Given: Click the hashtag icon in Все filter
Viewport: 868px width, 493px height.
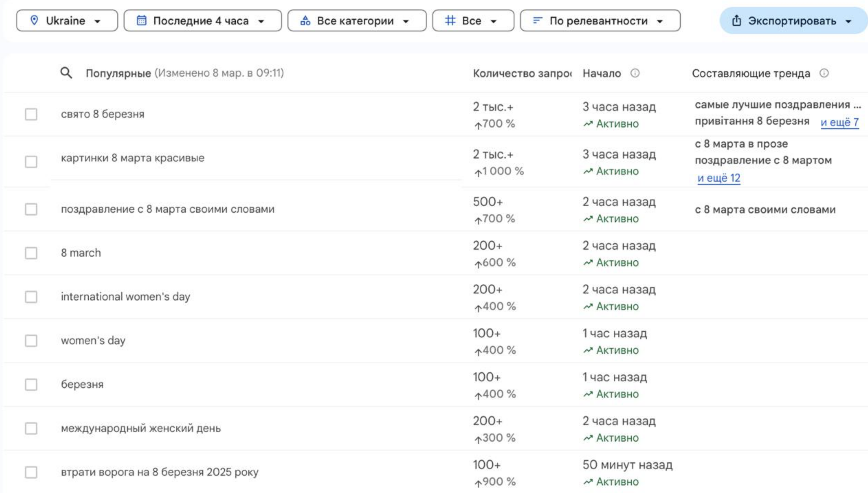Looking at the screenshot, I should [x=450, y=21].
